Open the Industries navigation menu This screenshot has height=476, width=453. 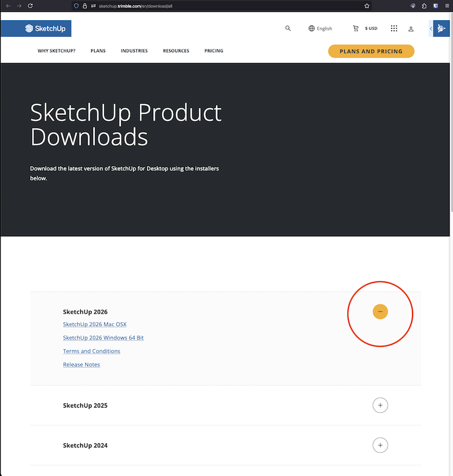(134, 51)
